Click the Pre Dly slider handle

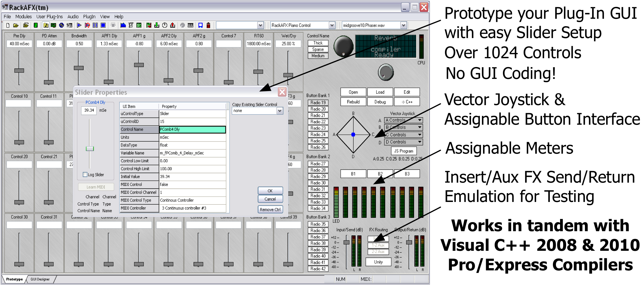19,71
